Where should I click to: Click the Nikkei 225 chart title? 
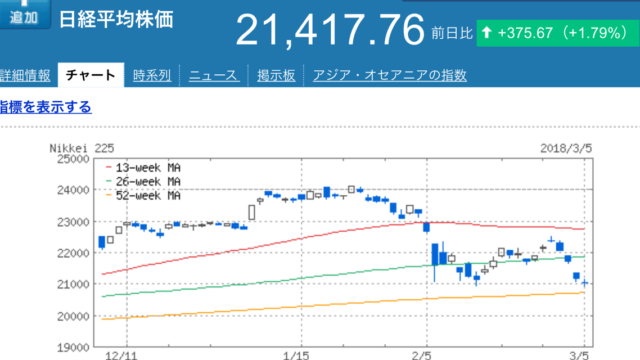[x=82, y=148]
